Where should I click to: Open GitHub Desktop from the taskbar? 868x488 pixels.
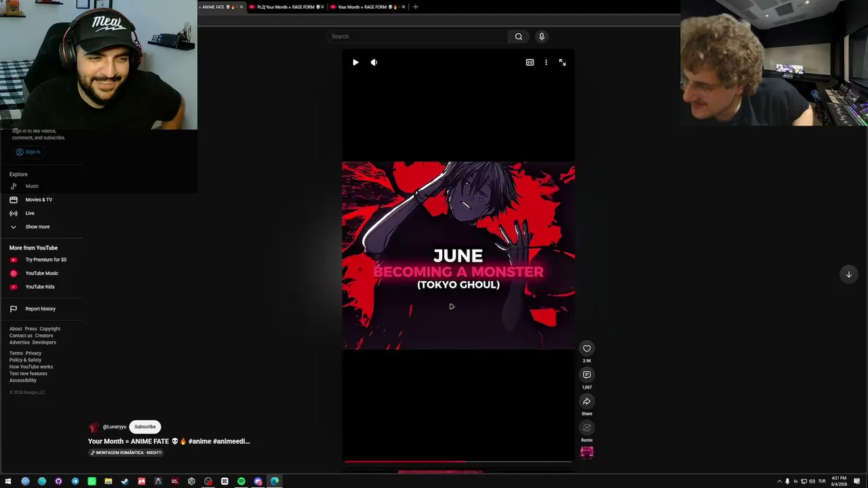click(x=58, y=481)
